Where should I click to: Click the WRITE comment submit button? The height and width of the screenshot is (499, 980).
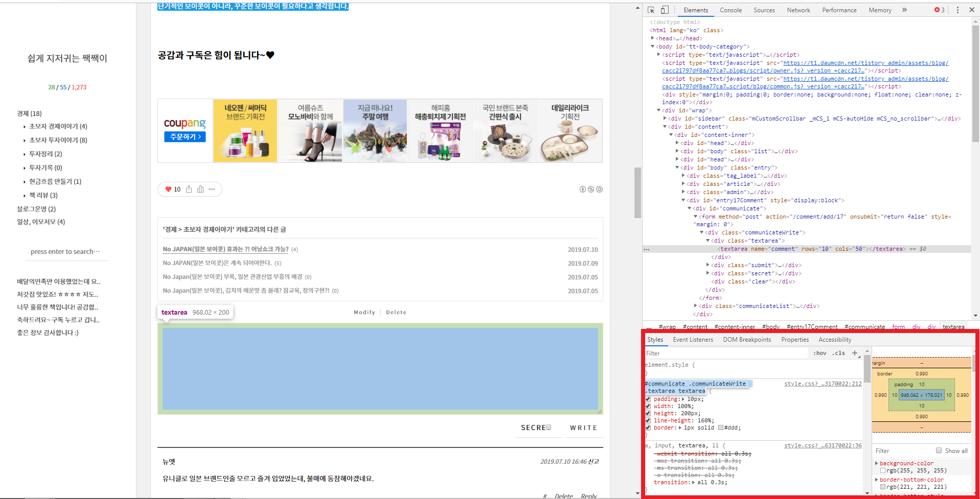583,428
